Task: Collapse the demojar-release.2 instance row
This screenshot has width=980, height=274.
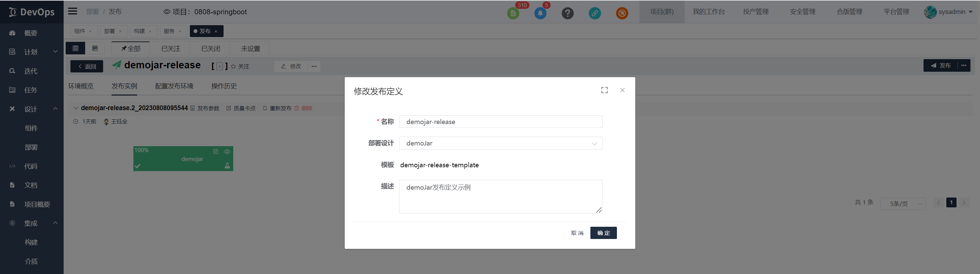Action: pyautogui.click(x=76, y=108)
